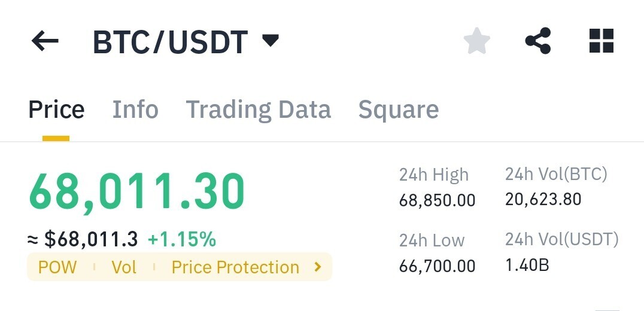Image resolution: width=644 pixels, height=311 pixels.
Task: Tap the 68,011.30 last price
Action: pyautogui.click(x=137, y=192)
